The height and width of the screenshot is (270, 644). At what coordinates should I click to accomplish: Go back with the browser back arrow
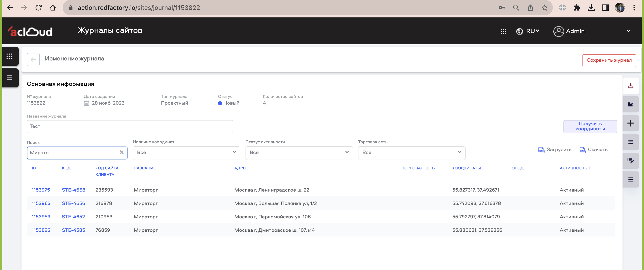10,8
